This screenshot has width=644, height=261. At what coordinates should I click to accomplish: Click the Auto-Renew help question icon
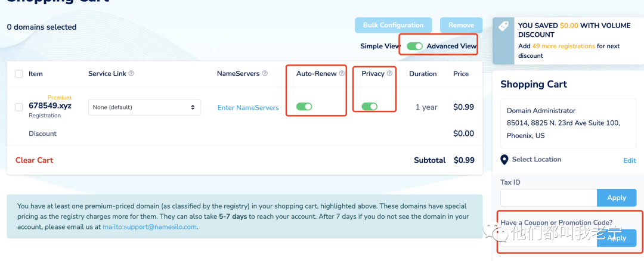[x=342, y=74]
